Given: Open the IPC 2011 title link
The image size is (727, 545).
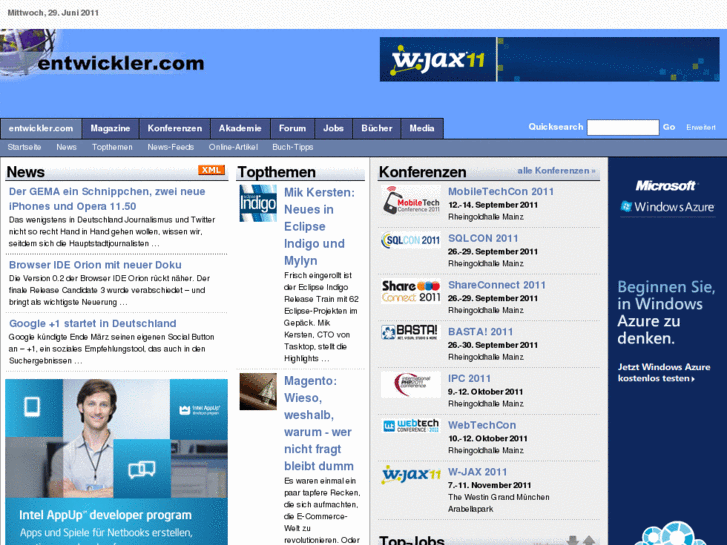Looking at the screenshot, I should point(469,378).
